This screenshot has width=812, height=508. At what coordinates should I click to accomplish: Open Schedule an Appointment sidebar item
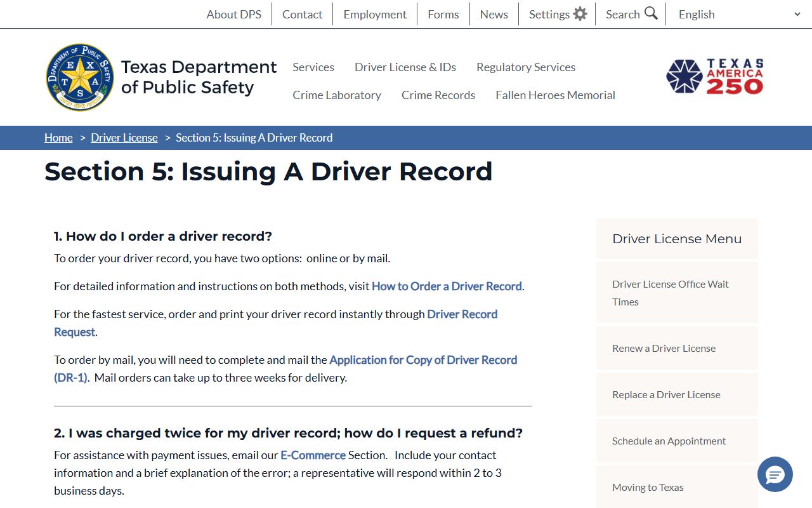pyautogui.click(x=677, y=441)
